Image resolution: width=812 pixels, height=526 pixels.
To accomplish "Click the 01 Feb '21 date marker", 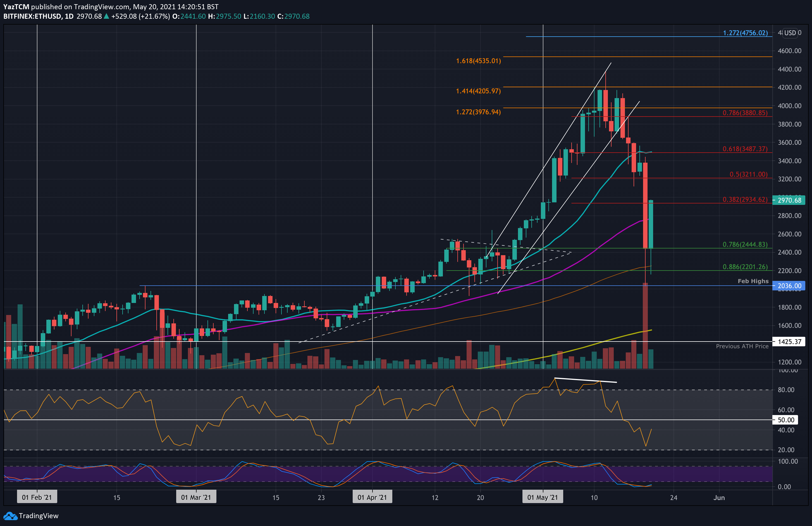I will 37,497.
